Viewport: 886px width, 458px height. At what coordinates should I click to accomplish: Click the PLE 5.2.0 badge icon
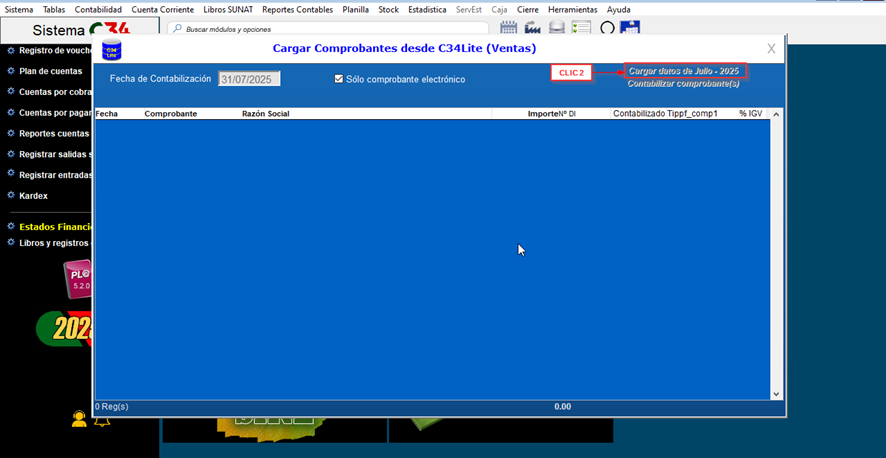click(78, 278)
